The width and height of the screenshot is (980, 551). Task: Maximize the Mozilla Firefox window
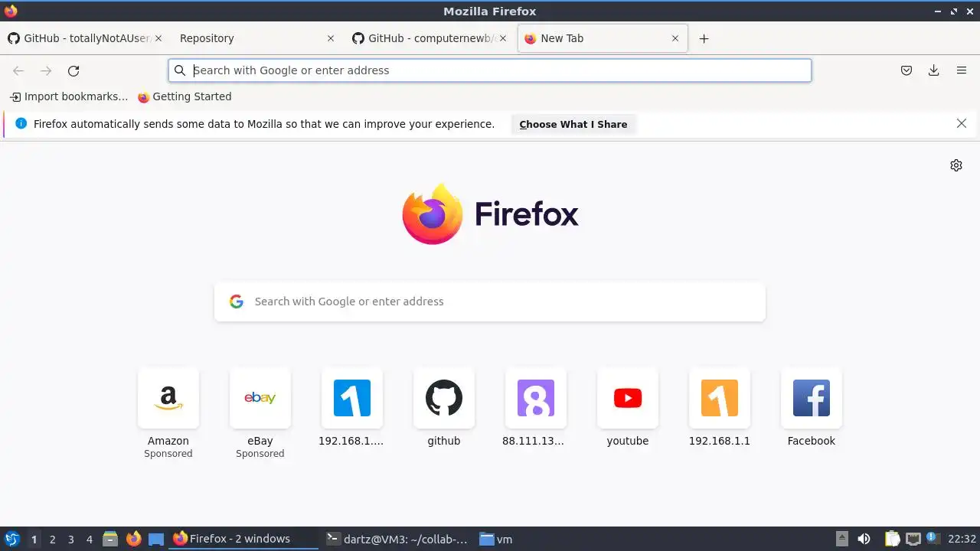(x=954, y=11)
